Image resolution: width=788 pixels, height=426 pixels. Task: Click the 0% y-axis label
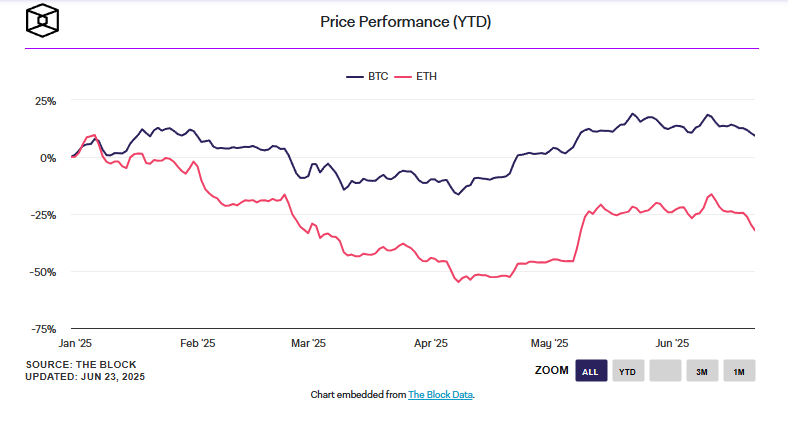coord(49,158)
